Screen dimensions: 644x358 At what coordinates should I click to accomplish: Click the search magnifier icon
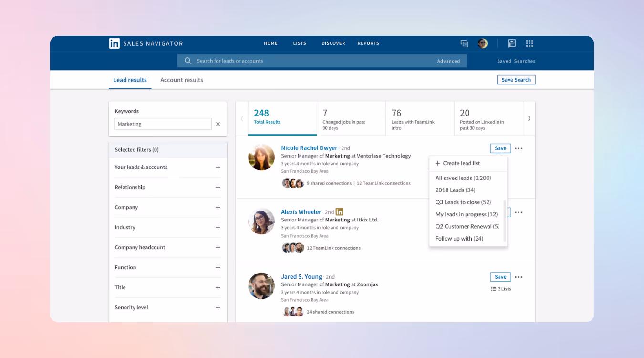click(x=188, y=61)
